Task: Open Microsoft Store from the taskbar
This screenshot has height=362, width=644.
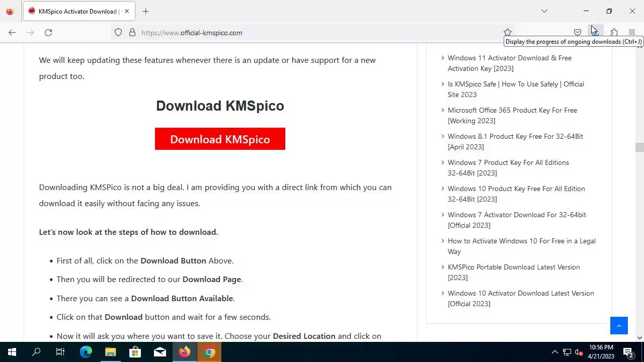Action: click(x=135, y=352)
